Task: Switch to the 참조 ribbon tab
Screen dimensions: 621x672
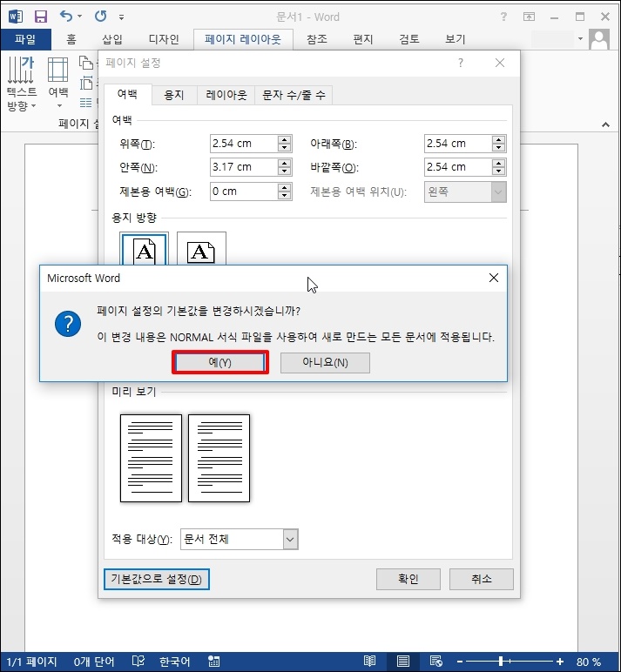Action: point(317,39)
